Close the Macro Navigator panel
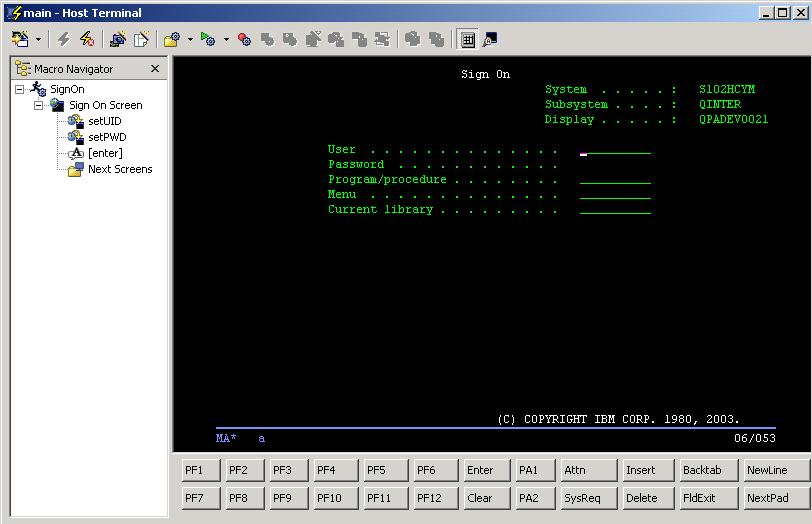This screenshot has width=812, height=524. pos(155,68)
